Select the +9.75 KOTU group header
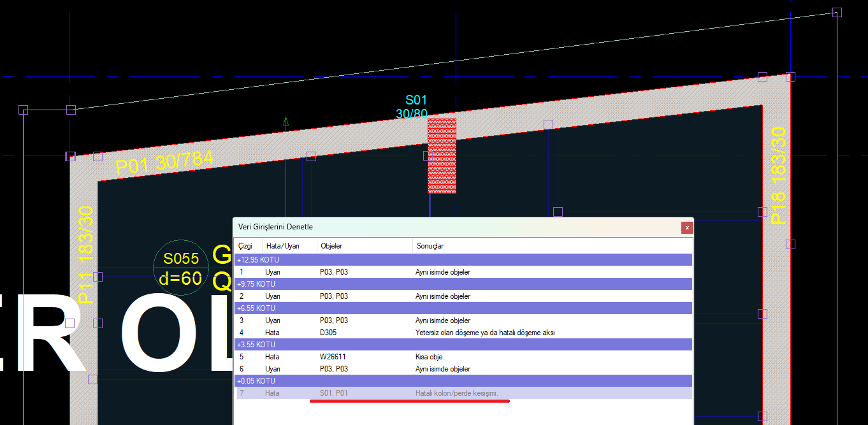Image resolution: width=868 pixels, height=425 pixels. [463, 284]
